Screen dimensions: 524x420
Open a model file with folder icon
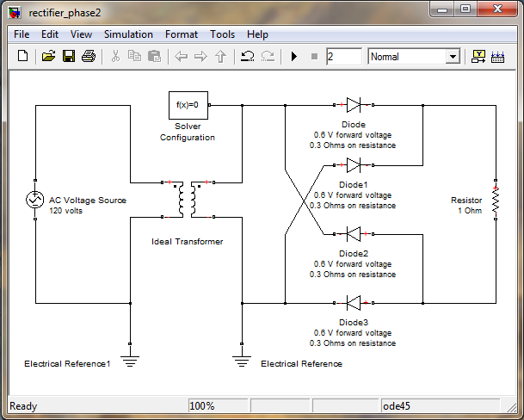[48, 57]
